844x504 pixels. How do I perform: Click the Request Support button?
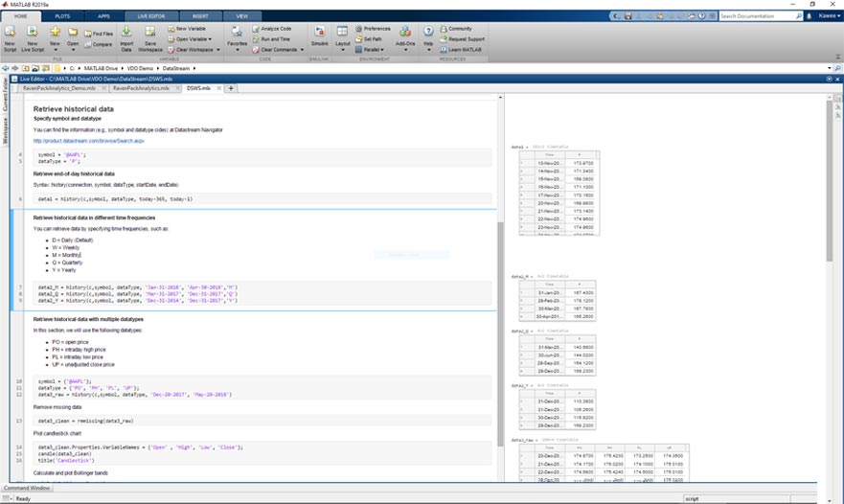point(466,39)
